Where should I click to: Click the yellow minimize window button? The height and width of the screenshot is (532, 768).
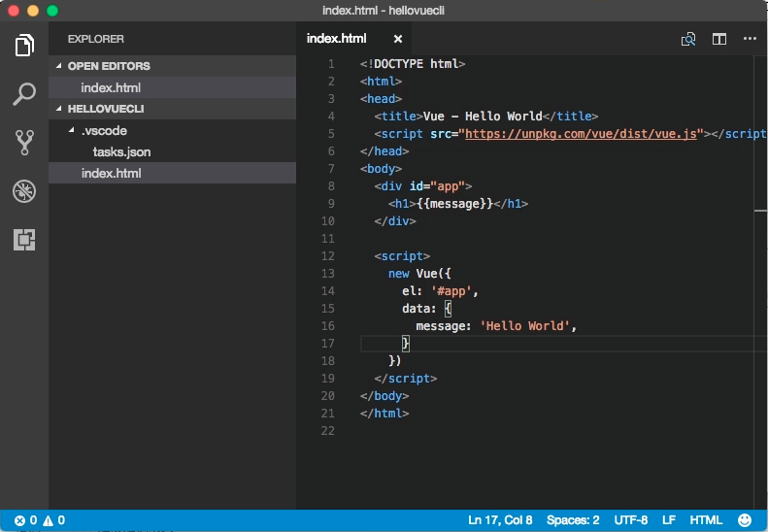pos(33,11)
